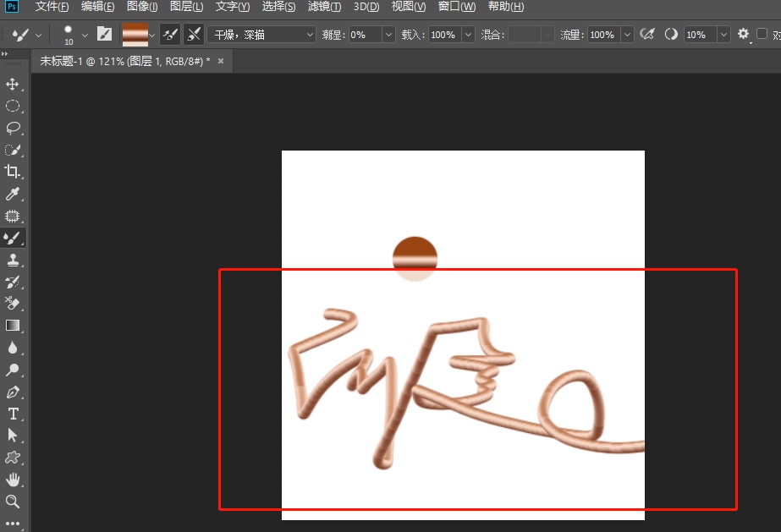Image resolution: width=781 pixels, height=532 pixels.
Task: Select the Hand tool
Action: coord(13,480)
